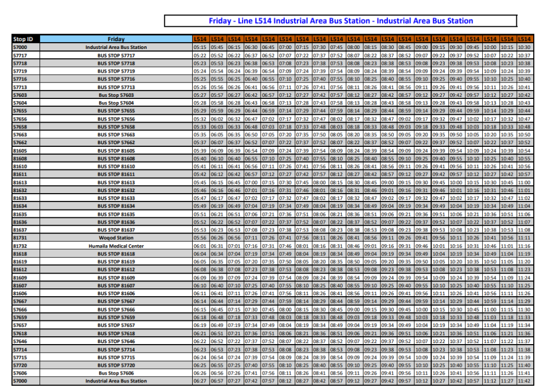539x392 pixels.
Task: Click the Friday Line L514 title box
Action: pos(341,21)
